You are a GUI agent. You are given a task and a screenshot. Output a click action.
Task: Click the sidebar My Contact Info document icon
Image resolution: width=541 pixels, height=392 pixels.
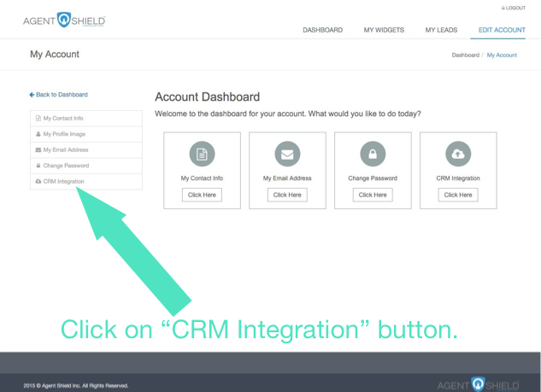click(x=38, y=118)
